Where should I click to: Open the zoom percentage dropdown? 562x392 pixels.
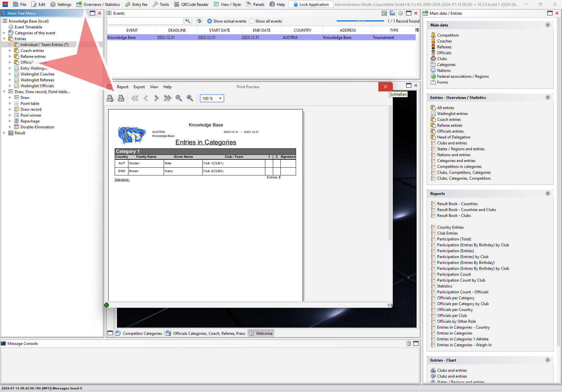point(220,98)
